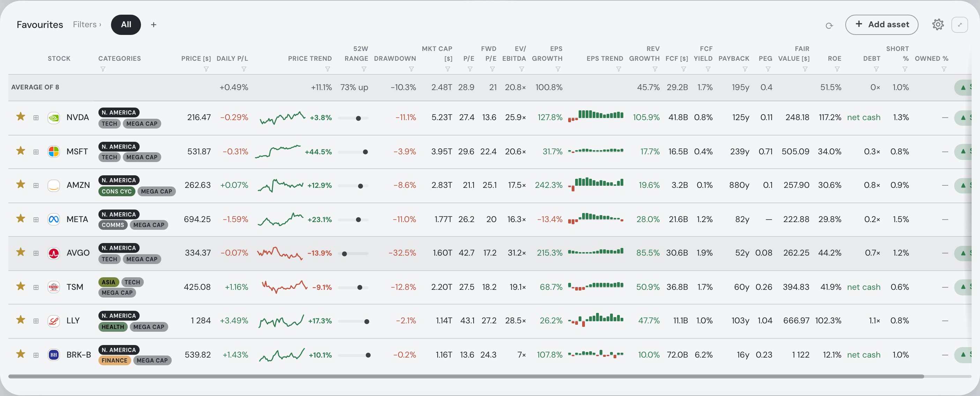Click the NVDA 52-week range slider
This screenshot has height=396, width=980.
click(x=353, y=118)
